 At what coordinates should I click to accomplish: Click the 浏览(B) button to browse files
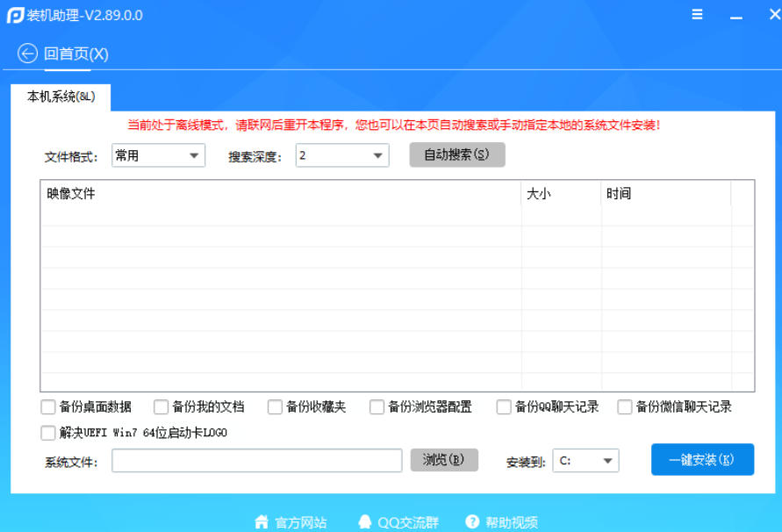pos(444,460)
